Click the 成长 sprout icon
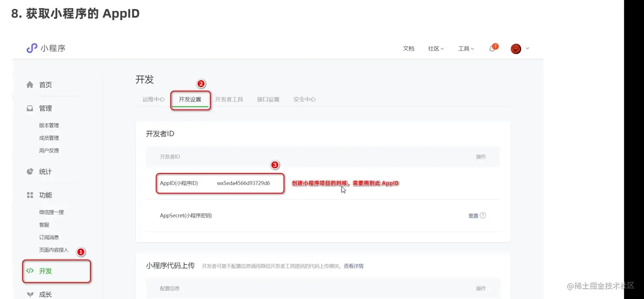644x299 pixels. tap(30, 294)
